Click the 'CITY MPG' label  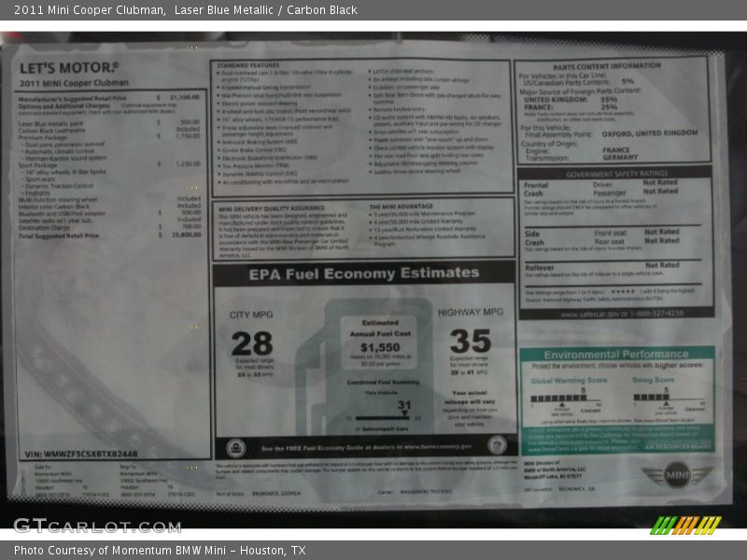click(251, 315)
